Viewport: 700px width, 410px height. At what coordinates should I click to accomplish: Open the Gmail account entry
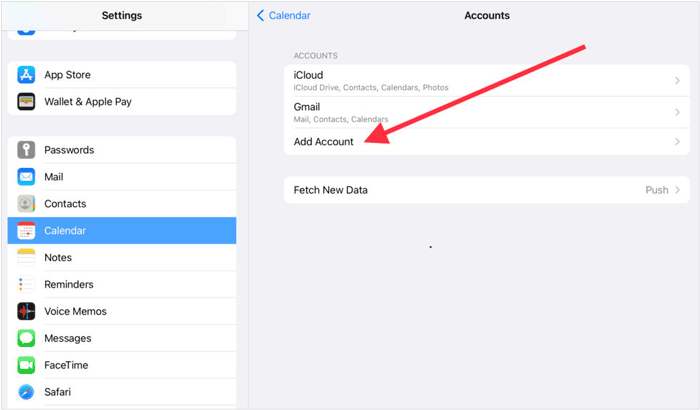click(x=487, y=112)
